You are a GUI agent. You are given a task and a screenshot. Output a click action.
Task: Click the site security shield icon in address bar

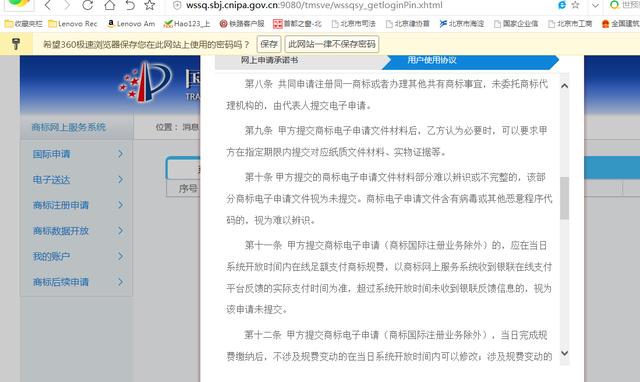[x=177, y=5]
